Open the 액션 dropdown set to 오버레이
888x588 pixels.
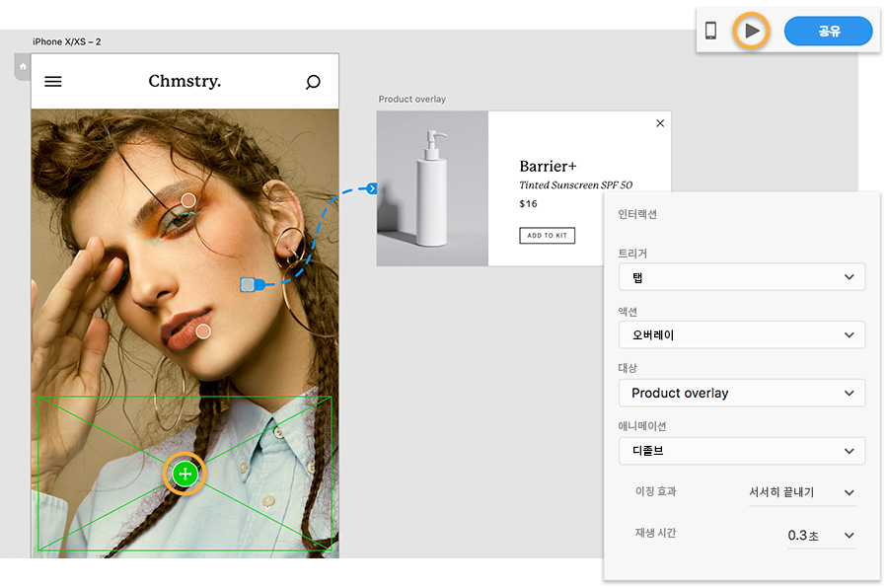coord(741,335)
